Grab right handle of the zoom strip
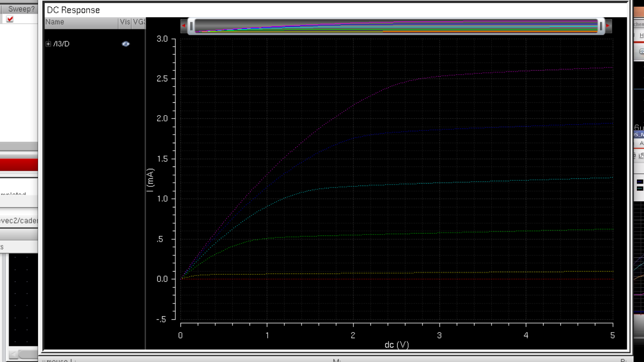Screen dimensions: 644x362 tap(601, 26)
